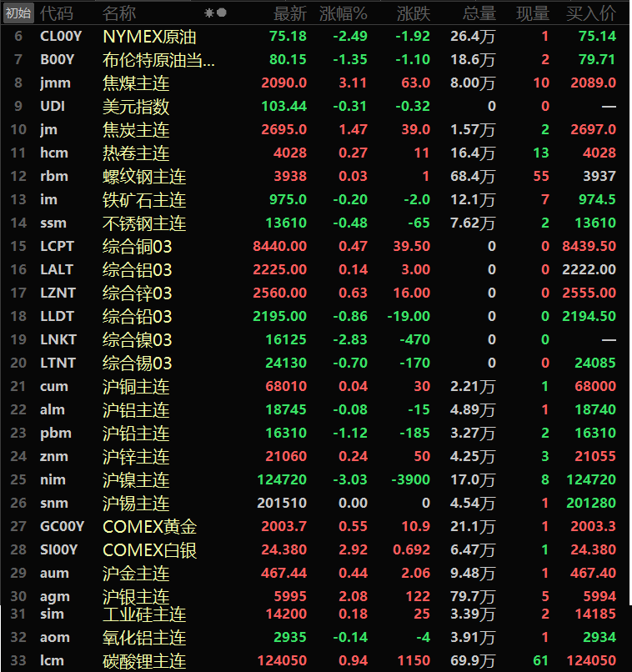The width and height of the screenshot is (632, 672).
Task: Select the 不锈钢主连 row
Action: [x=316, y=223]
